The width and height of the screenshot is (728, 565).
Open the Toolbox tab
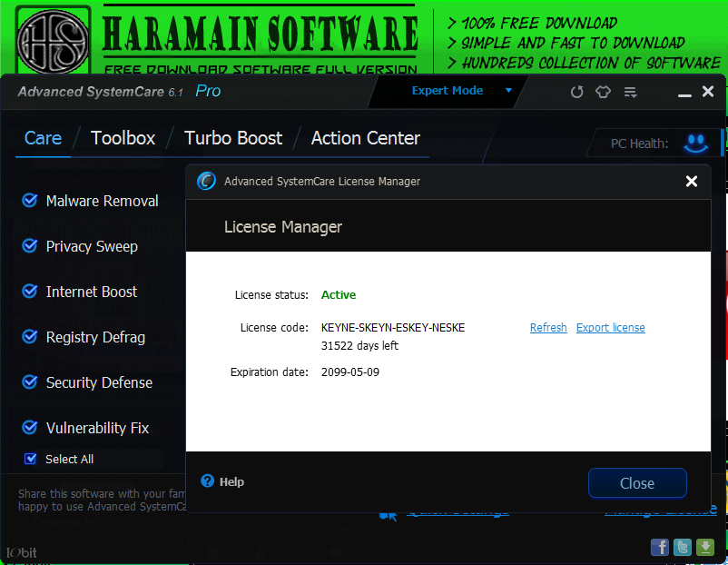[x=123, y=138]
